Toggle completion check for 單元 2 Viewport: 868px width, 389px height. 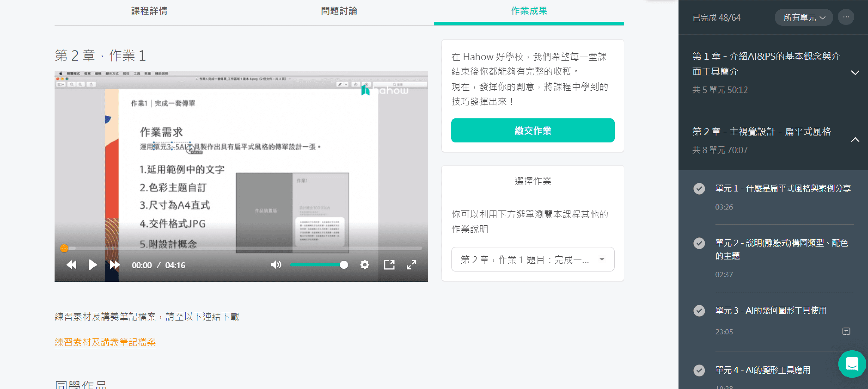(699, 243)
